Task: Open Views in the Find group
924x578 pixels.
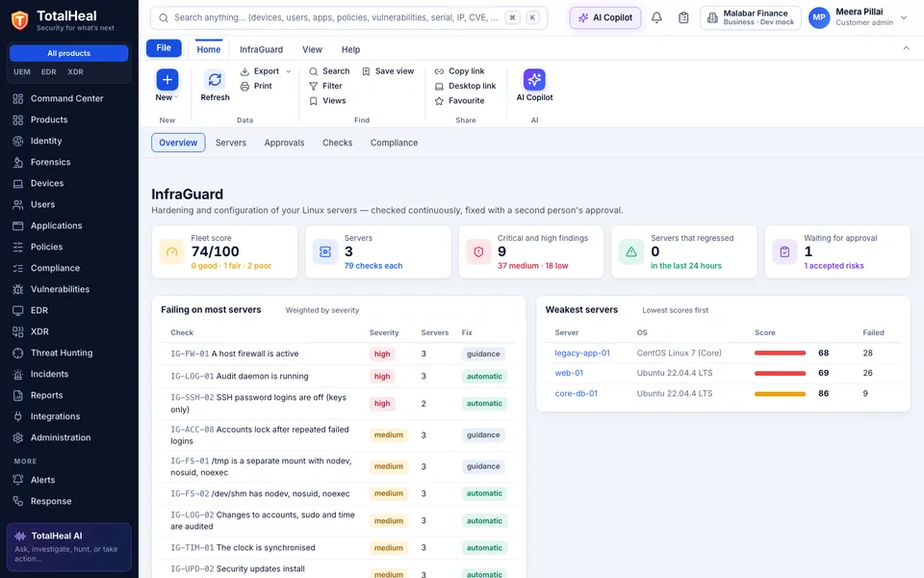Action: [327, 101]
